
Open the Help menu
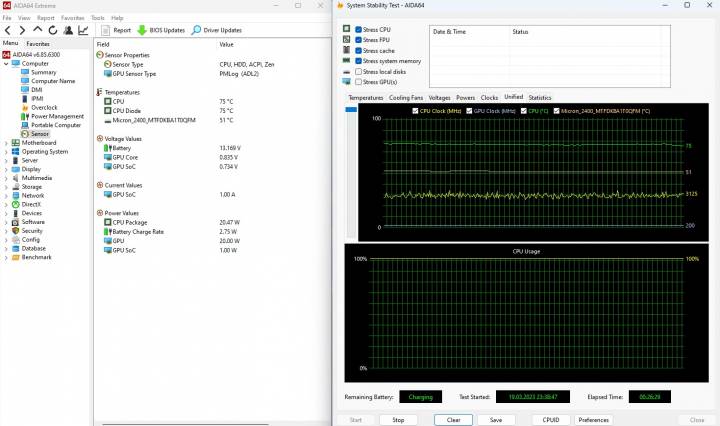(117, 18)
